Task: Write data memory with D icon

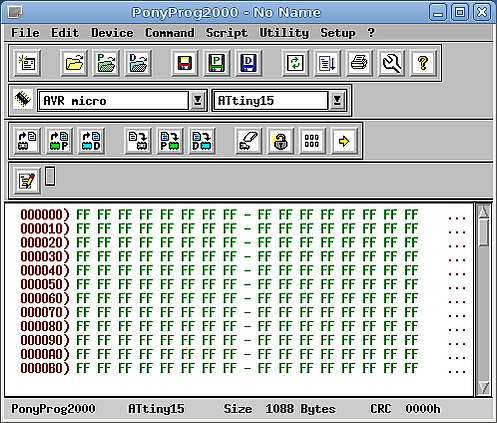Action: point(201,141)
